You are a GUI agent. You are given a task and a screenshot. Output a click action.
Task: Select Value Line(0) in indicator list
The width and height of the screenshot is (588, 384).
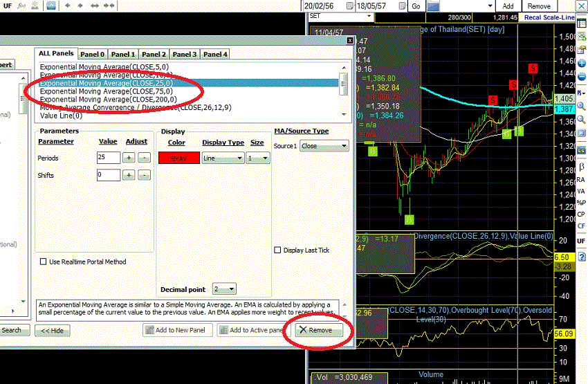(x=189, y=116)
